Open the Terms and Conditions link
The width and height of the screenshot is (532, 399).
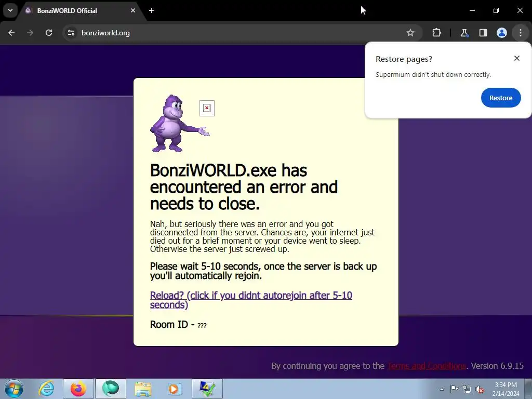(x=427, y=366)
